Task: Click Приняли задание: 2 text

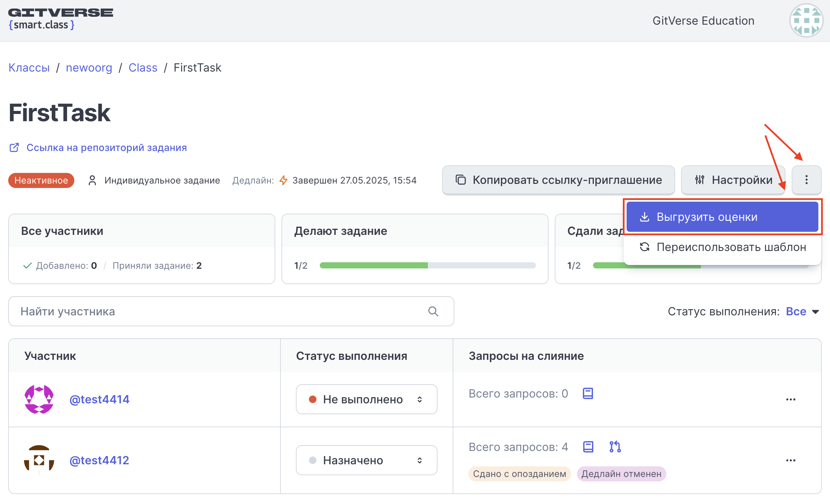Action: click(157, 265)
